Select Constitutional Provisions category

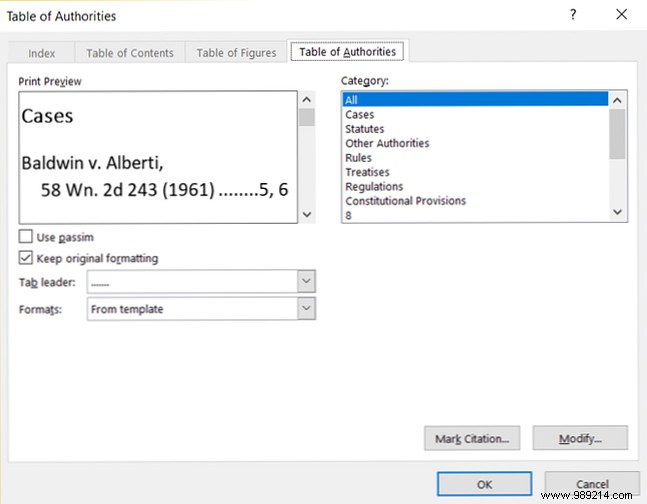(x=475, y=201)
